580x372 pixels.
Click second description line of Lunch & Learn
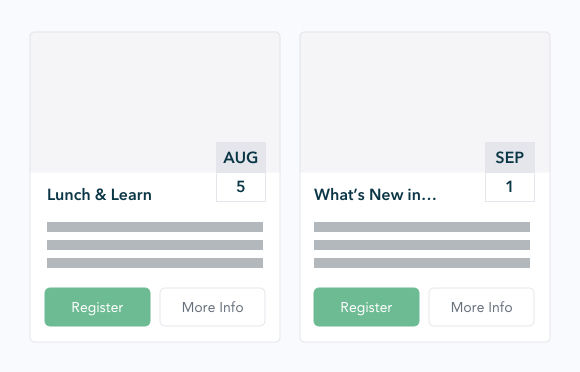[x=155, y=245]
